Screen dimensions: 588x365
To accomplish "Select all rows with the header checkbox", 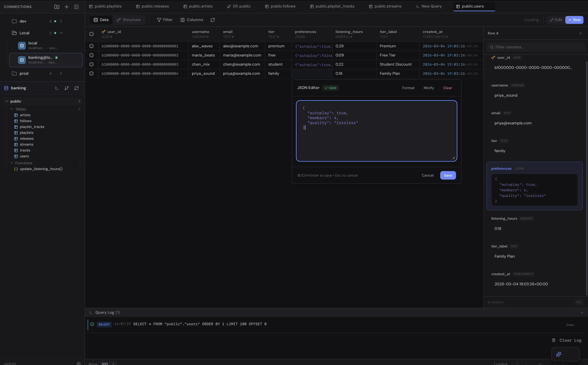I will coord(91,34).
